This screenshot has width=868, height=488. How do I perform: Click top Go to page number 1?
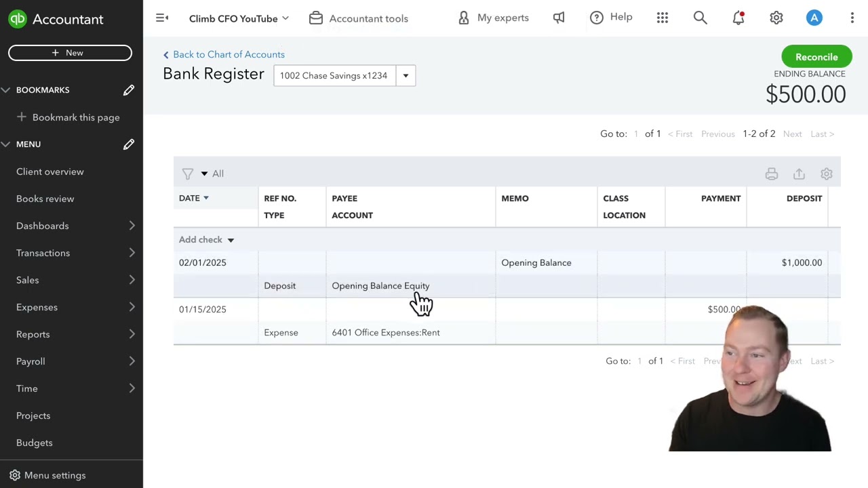636,134
